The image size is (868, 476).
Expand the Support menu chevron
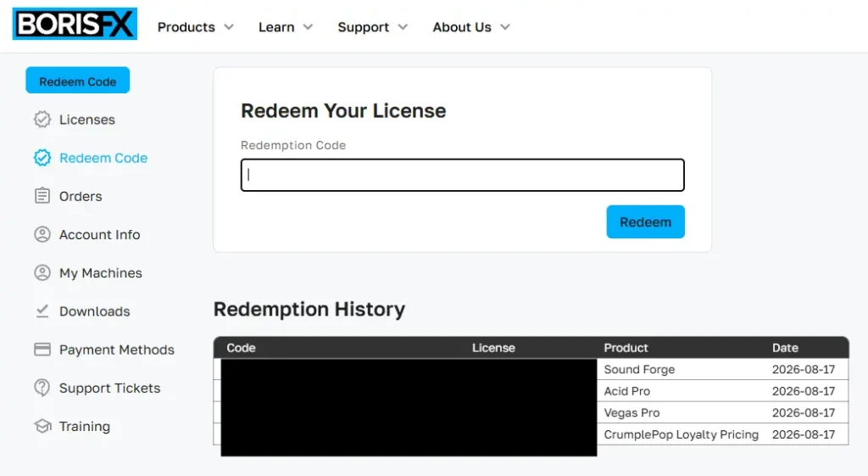[403, 27]
